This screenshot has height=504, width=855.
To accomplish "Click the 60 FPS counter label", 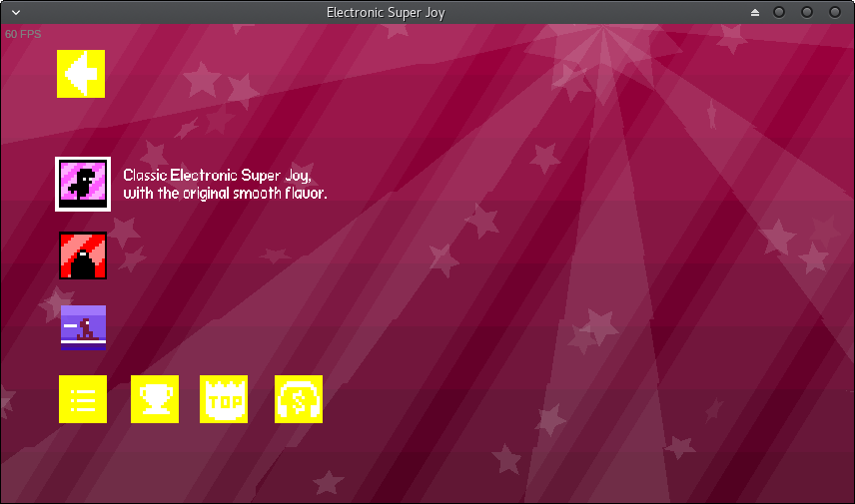I will (x=23, y=34).
